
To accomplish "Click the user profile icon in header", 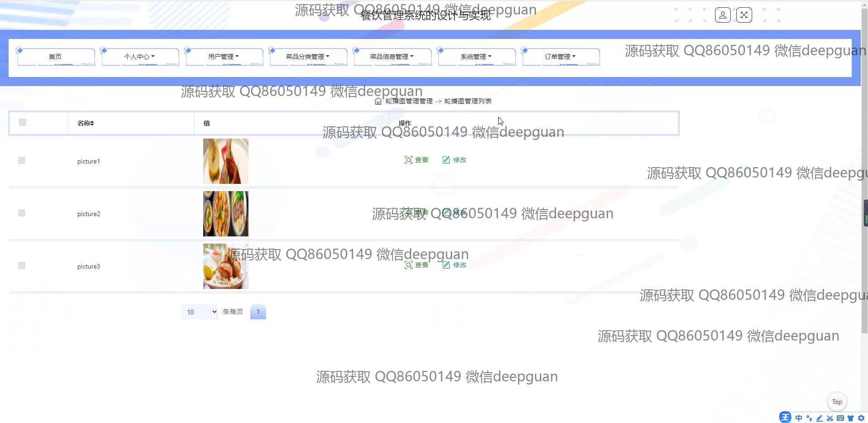I will (722, 15).
